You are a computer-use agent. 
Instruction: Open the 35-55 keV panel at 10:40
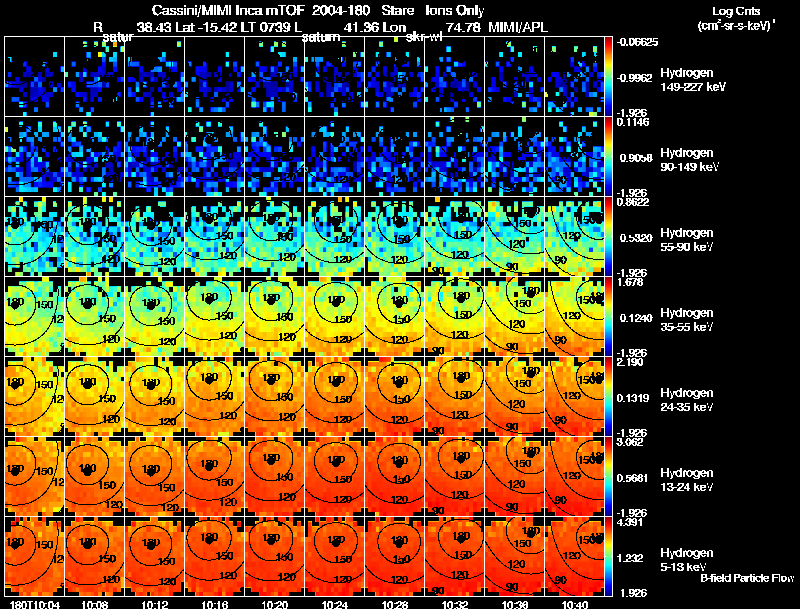pos(574,316)
